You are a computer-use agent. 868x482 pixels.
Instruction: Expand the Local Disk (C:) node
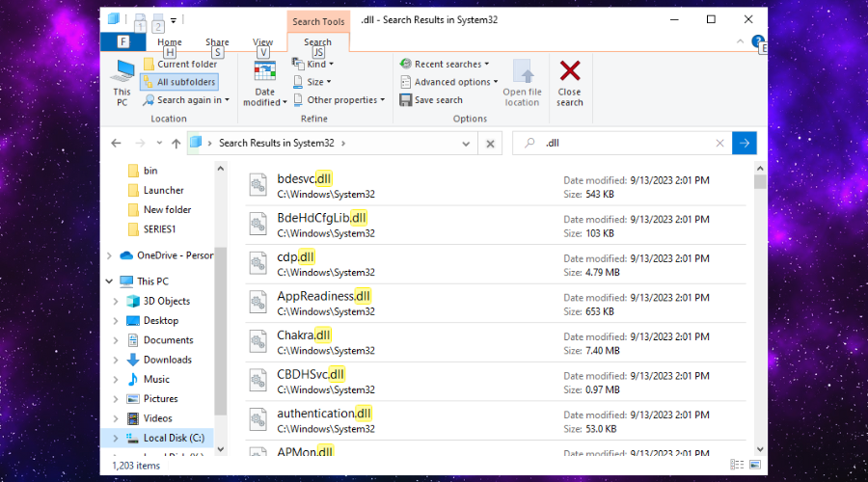pos(116,439)
